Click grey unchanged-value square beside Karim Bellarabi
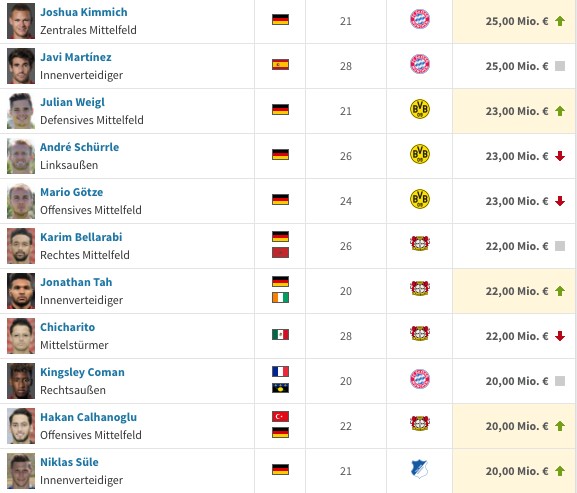577x493 pixels. tap(560, 246)
